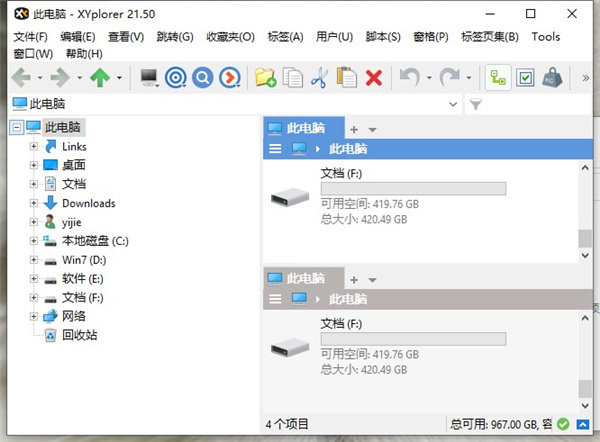Image resolution: width=600 pixels, height=442 pixels.
Task: Open the lower pane breadcrumb hamburger menu
Action: point(275,299)
